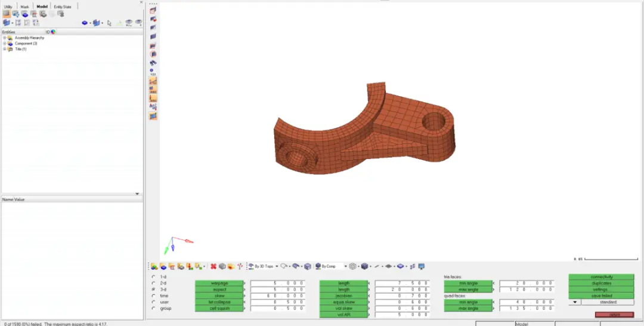Choose the 1-d radio option

[x=154, y=277]
